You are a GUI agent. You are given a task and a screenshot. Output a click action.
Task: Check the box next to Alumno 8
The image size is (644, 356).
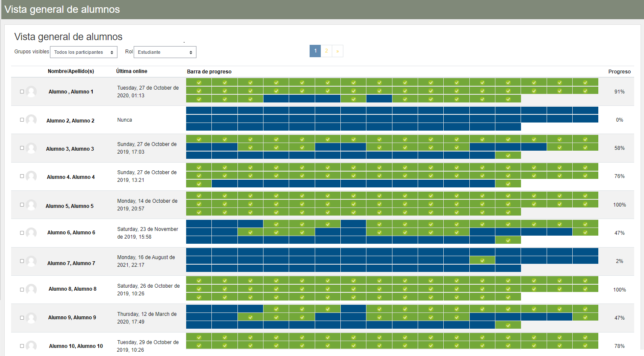click(x=22, y=289)
